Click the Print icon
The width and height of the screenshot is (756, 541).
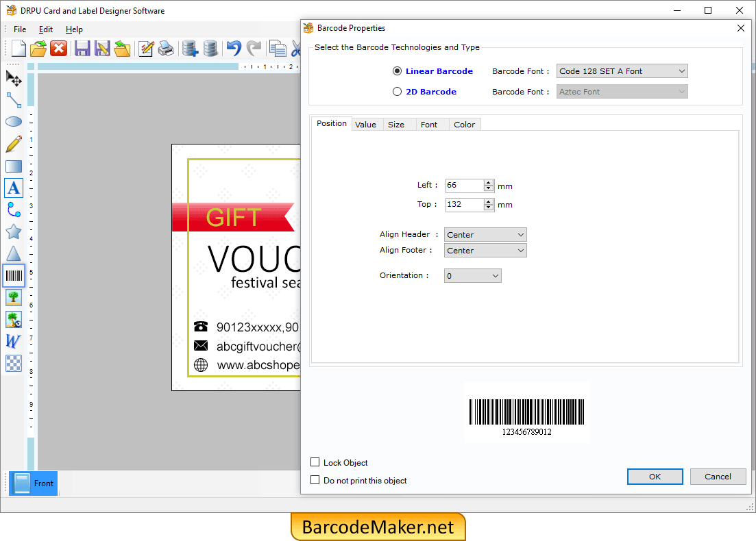166,48
